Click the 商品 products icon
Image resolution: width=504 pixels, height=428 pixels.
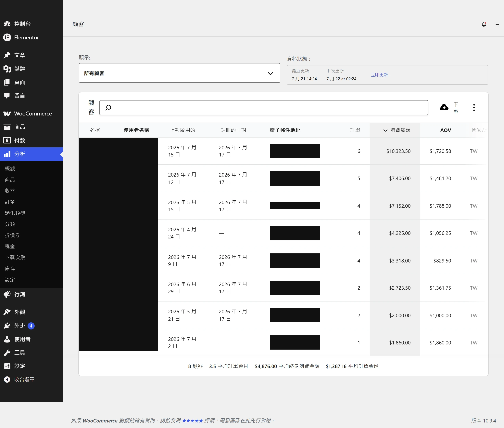coord(7,127)
